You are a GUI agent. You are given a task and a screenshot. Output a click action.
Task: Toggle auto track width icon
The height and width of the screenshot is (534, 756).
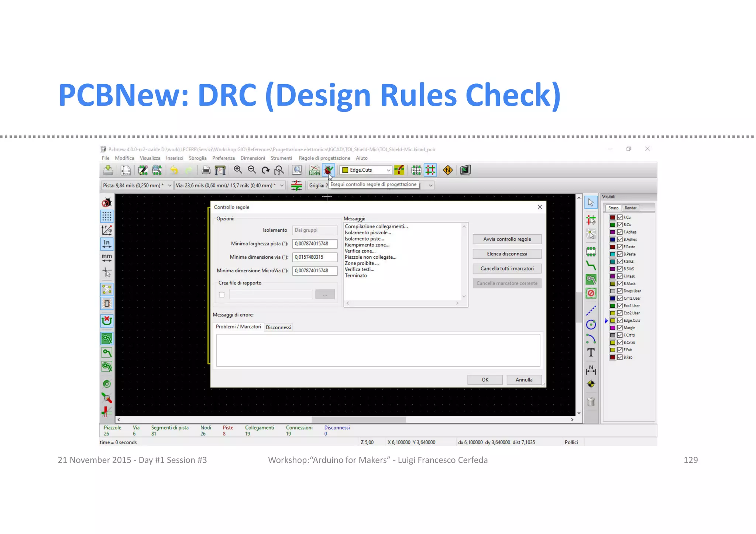(296, 185)
